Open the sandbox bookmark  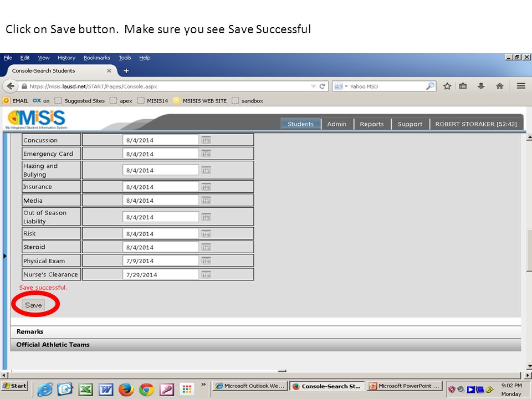coord(248,101)
